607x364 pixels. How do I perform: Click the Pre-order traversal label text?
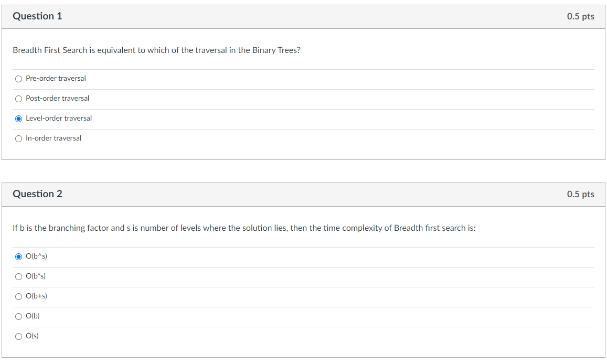coord(56,78)
